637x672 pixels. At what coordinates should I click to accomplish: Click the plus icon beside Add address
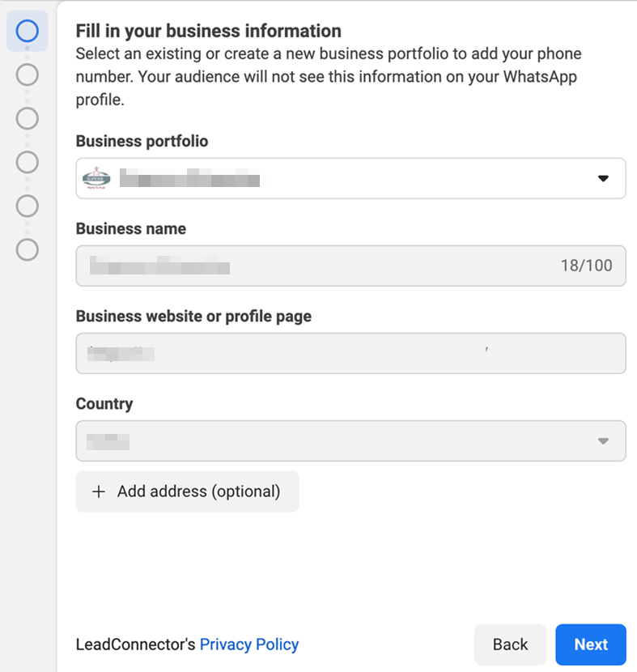point(99,491)
